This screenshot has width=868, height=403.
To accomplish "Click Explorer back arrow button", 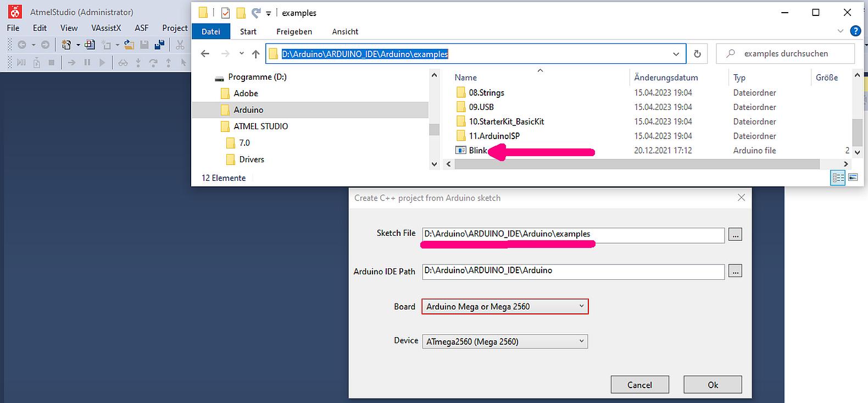I will click(205, 54).
